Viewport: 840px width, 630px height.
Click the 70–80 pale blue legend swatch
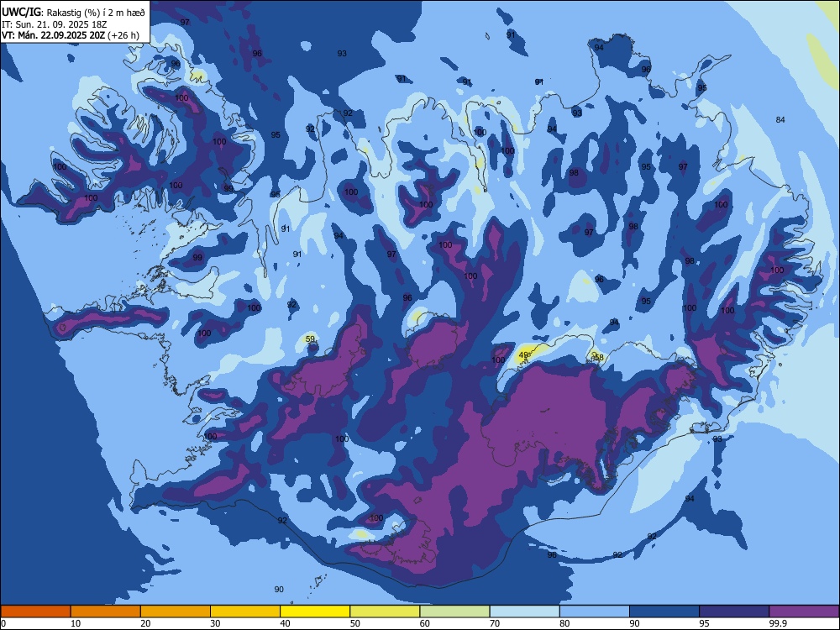point(524,612)
